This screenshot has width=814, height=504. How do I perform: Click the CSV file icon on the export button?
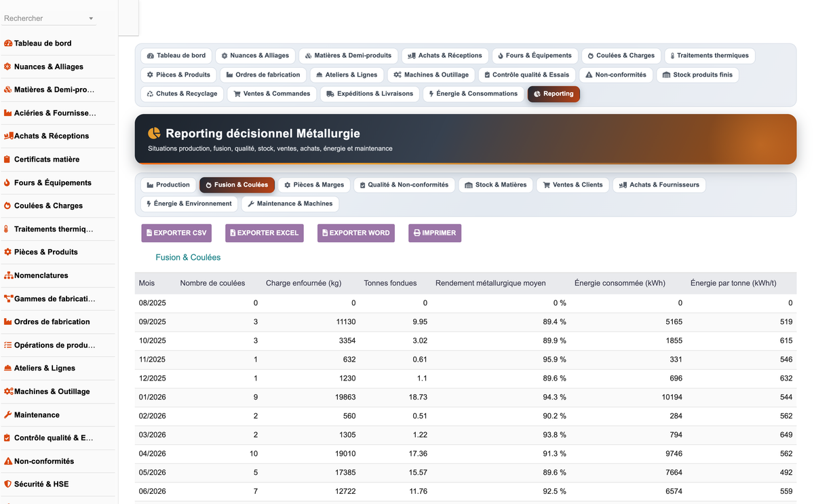(x=149, y=233)
